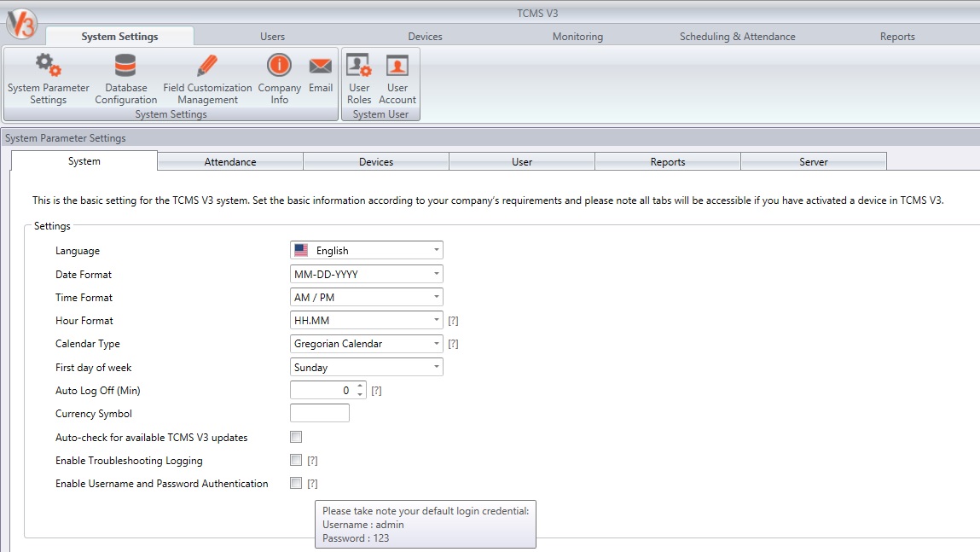Open Scheduling & Attendance ribbon tab
Viewport: 980px width, 552px height.
[738, 36]
